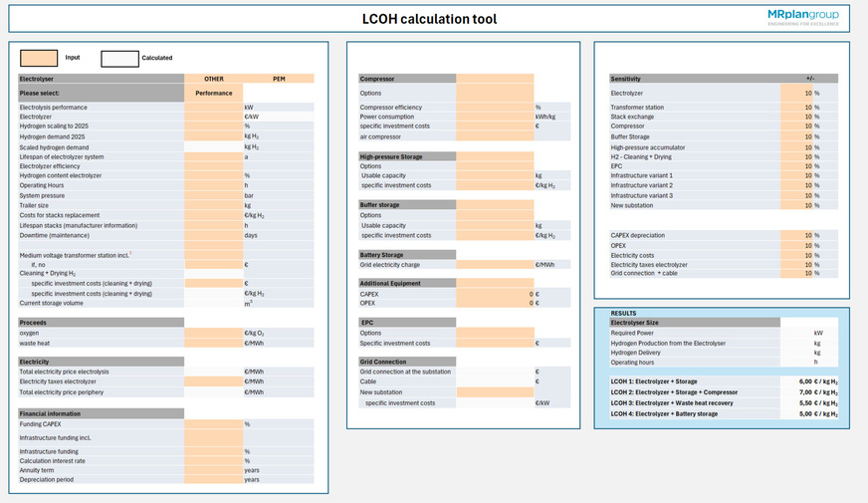Viewport: 868px width, 503px height.
Task: Click the Electrolysis performance input cell
Action: (x=213, y=108)
